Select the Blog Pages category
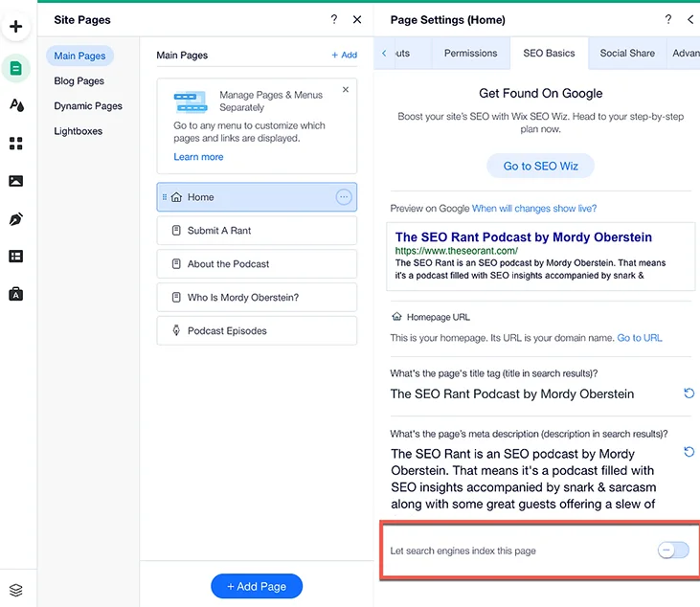Screen dimensions: 700x607 tap(79, 80)
